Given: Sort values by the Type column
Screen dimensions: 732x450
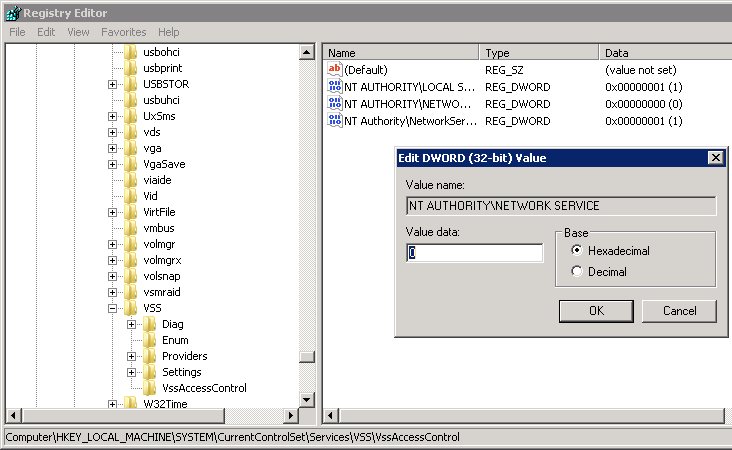Looking at the screenshot, I should click(x=539, y=53).
